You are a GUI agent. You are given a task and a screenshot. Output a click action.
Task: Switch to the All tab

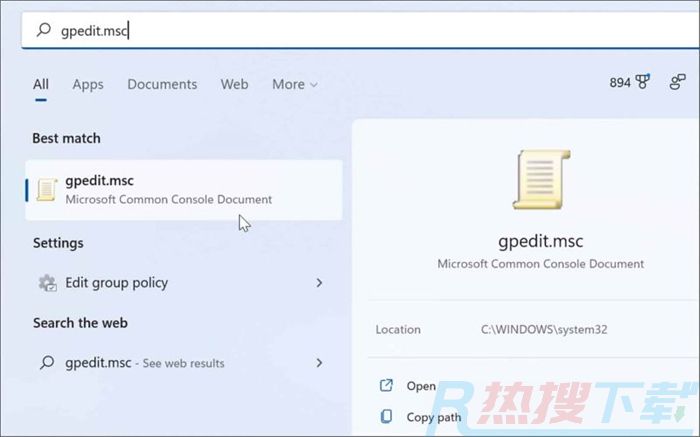click(x=41, y=84)
